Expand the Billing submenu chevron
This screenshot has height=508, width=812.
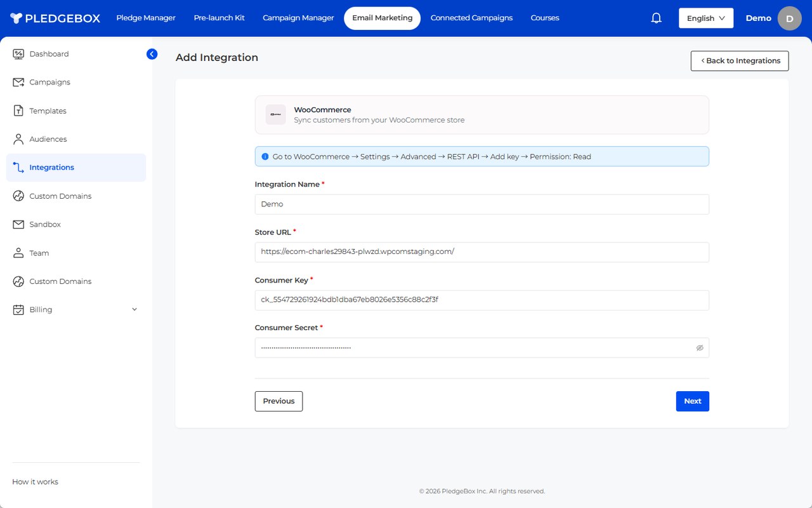click(x=134, y=310)
